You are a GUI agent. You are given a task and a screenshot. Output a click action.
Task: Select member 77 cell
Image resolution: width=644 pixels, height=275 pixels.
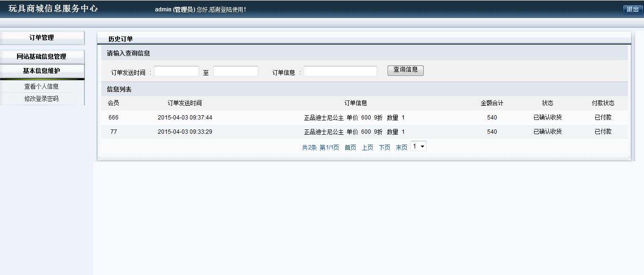113,132
